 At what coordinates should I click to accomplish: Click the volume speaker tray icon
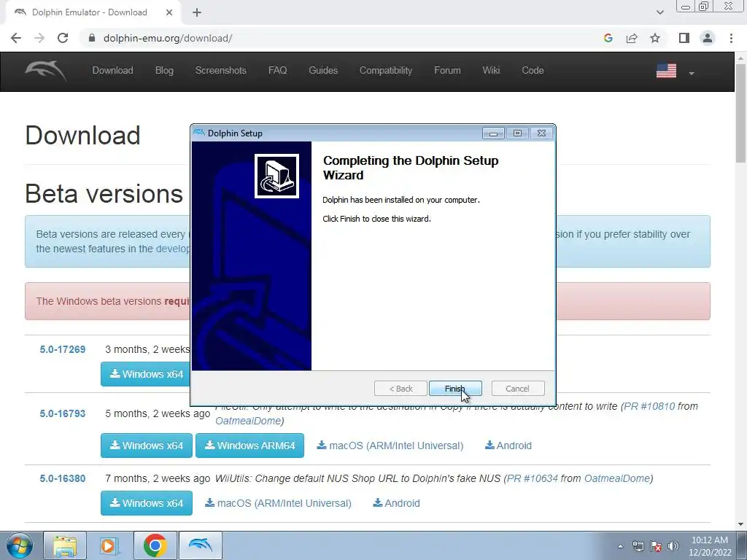click(673, 547)
